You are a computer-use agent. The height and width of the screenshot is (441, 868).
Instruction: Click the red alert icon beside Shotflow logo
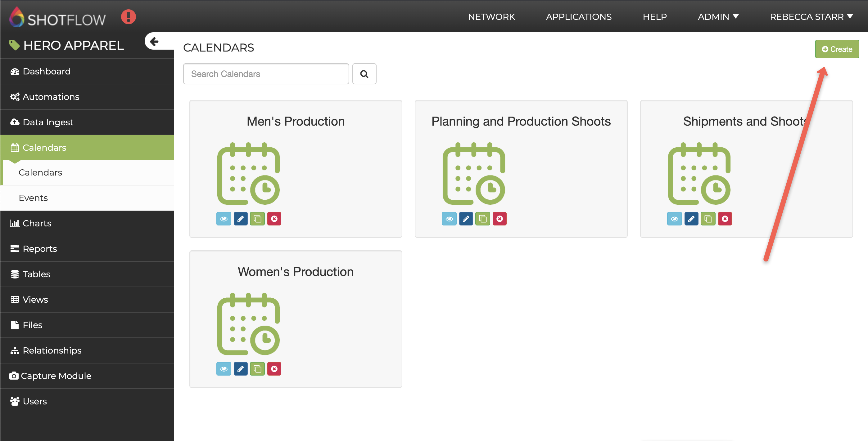pos(129,16)
